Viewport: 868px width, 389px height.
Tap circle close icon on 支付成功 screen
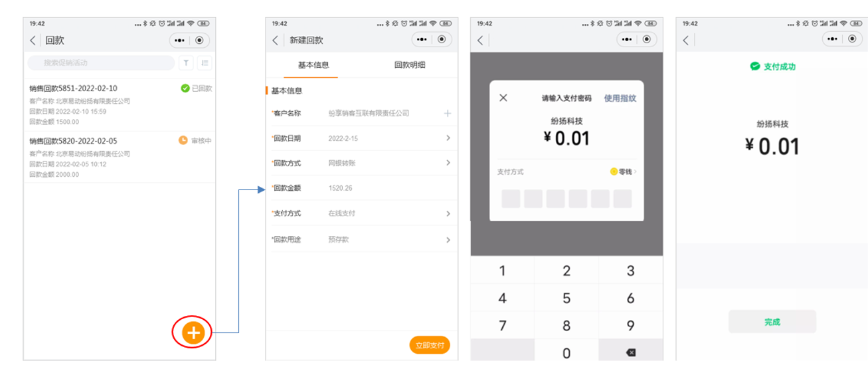point(852,40)
